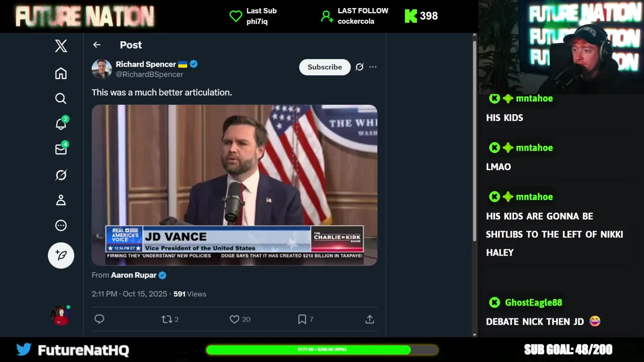Image resolution: width=644 pixels, height=362 pixels.
Task: Share the post using the upload icon
Action: click(370, 319)
